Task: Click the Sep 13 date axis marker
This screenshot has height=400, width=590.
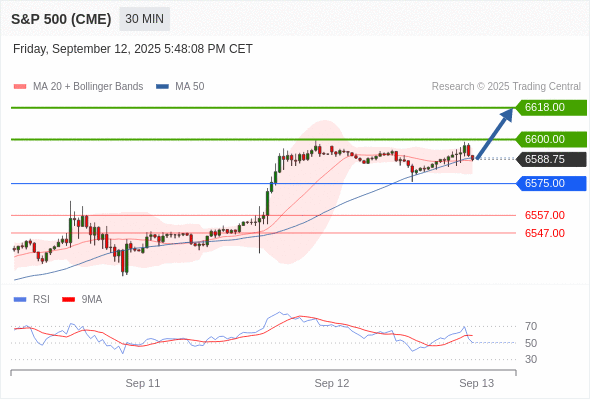Action: pos(476,383)
